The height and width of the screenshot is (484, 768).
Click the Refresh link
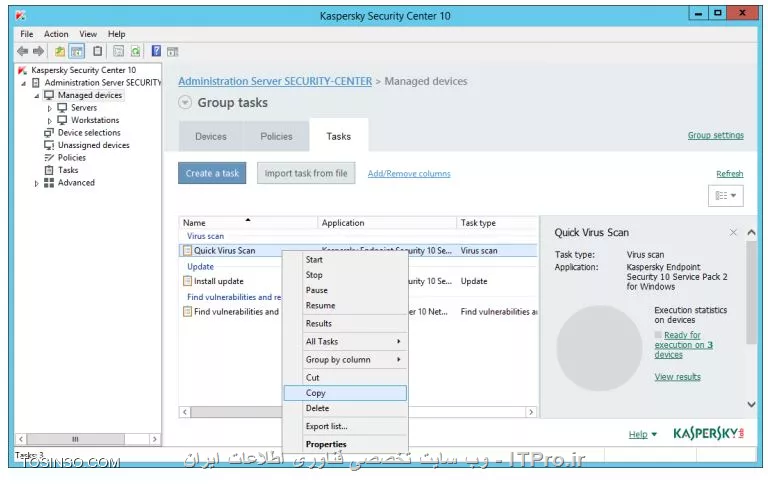(x=730, y=173)
